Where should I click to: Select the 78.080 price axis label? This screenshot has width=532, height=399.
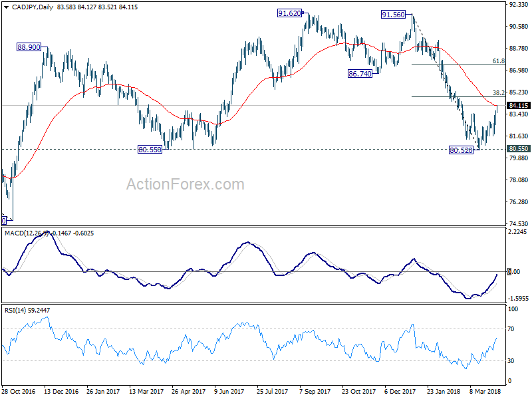[519, 180]
